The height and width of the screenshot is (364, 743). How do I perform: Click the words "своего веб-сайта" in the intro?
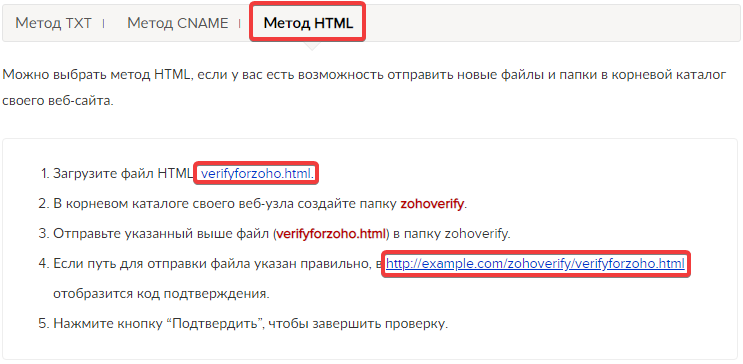(x=57, y=101)
